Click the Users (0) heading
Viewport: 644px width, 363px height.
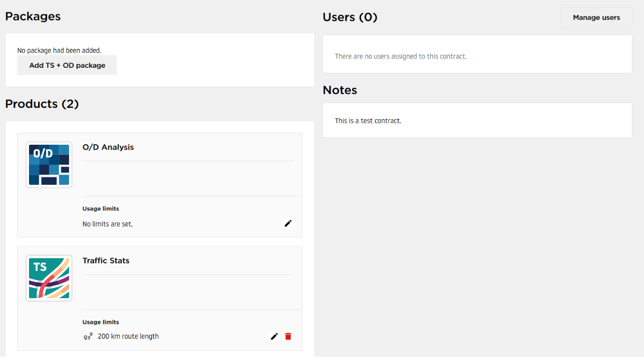(350, 17)
